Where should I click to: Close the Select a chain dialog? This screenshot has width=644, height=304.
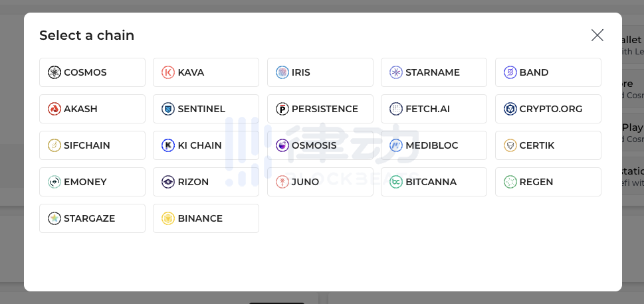(x=597, y=35)
